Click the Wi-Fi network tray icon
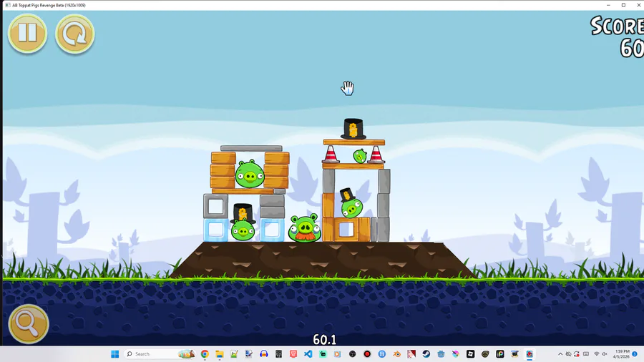Image resolution: width=644 pixels, height=362 pixels. tap(596, 354)
